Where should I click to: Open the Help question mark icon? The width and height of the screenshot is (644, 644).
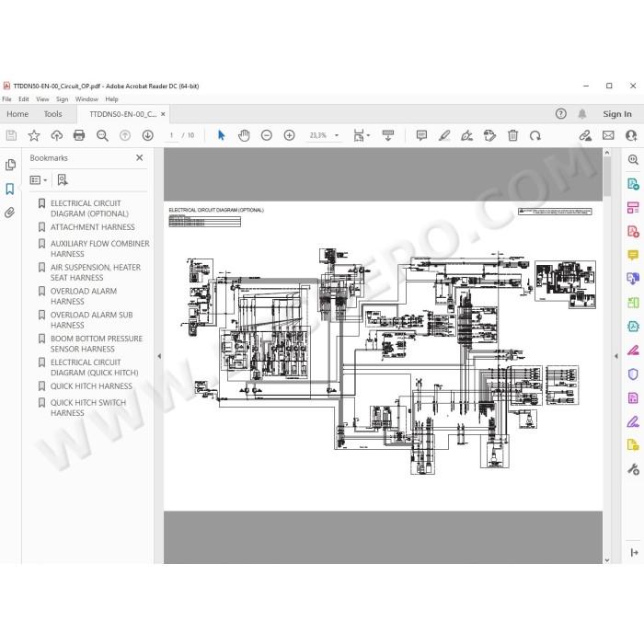coord(560,114)
